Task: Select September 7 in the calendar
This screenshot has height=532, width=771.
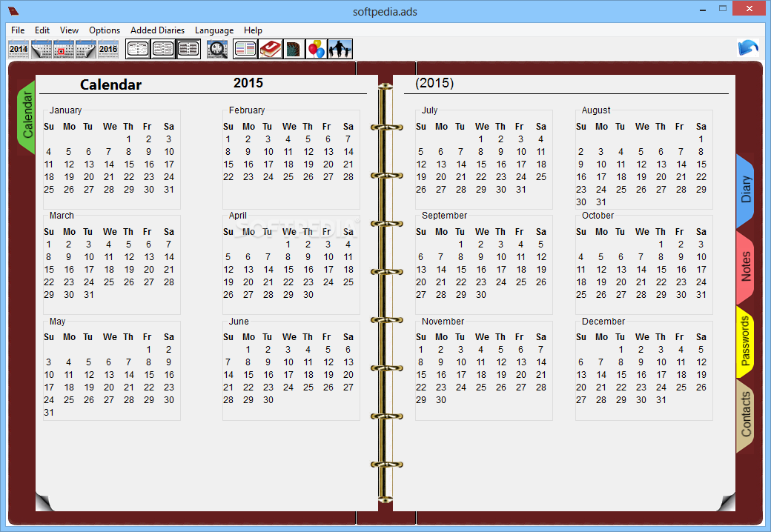Action: tap(440, 257)
